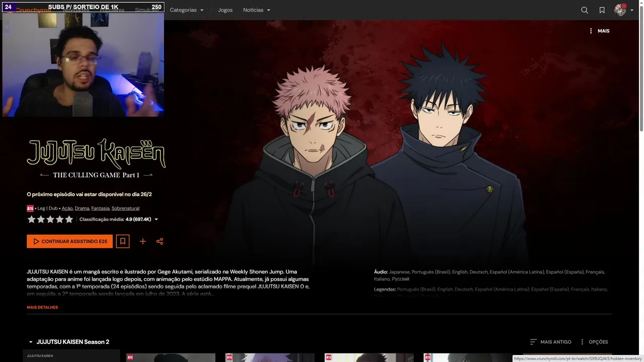This screenshot has width=644, height=362.
Task: Toggle the orange-outlined watchlist bookmark button
Action: (x=122, y=241)
